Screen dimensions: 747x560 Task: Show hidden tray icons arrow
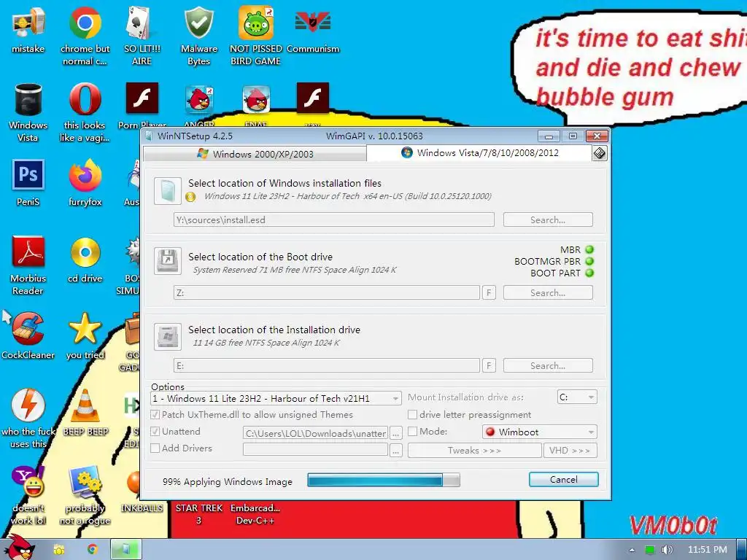(x=632, y=550)
